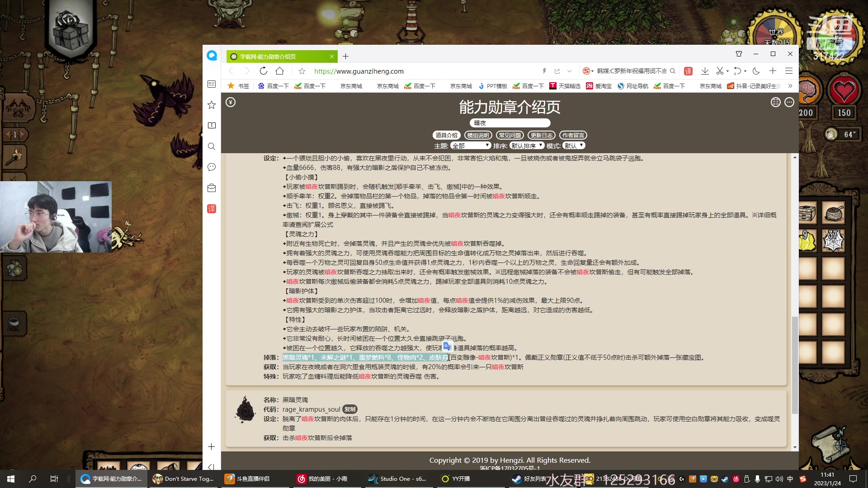This screenshot has height=488, width=868.
Task: Open the favorites star in the browser sidebar
Action: [211, 105]
